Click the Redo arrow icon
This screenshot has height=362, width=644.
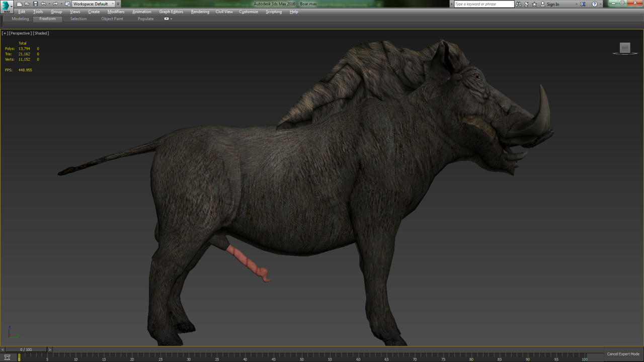coord(55,4)
